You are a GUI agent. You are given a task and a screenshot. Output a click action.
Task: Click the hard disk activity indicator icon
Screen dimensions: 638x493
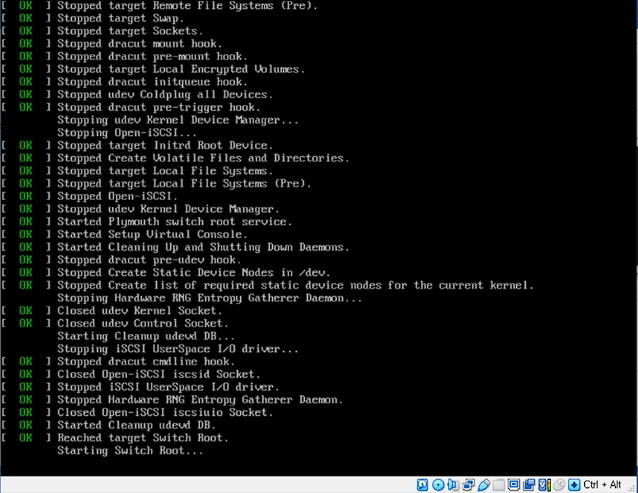(422, 485)
